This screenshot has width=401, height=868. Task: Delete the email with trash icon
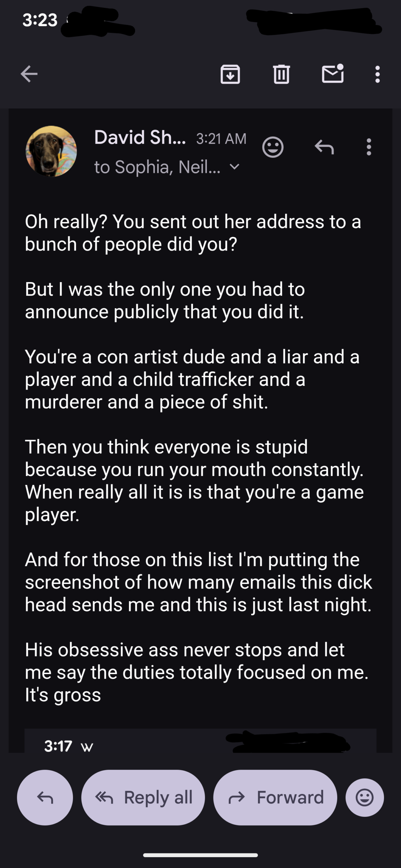click(x=281, y=74)
